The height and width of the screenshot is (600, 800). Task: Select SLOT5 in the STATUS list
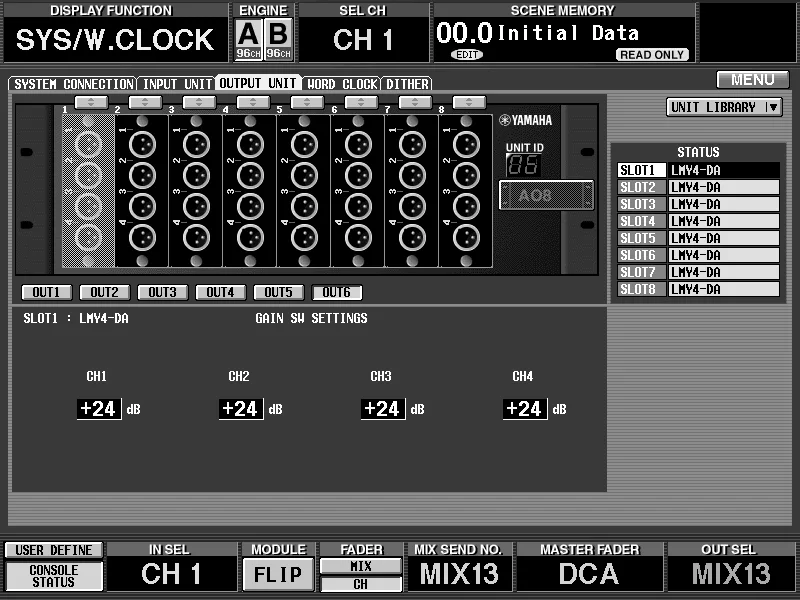tap(698, 238)
